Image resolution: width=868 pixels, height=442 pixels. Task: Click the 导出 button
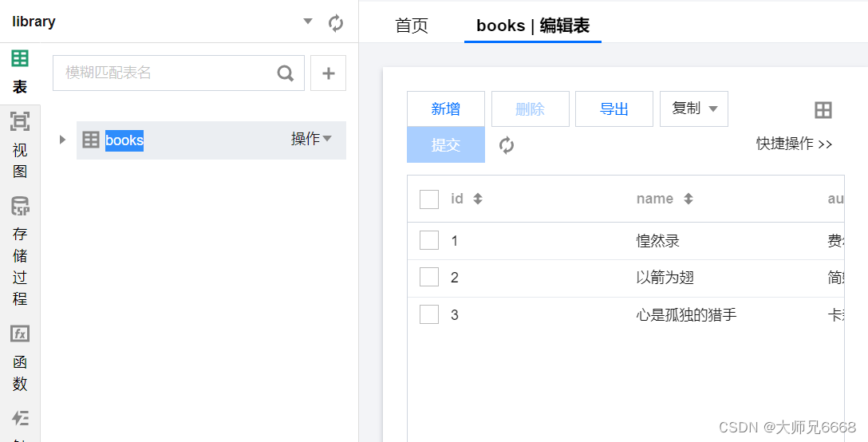[x=614, y=109]
